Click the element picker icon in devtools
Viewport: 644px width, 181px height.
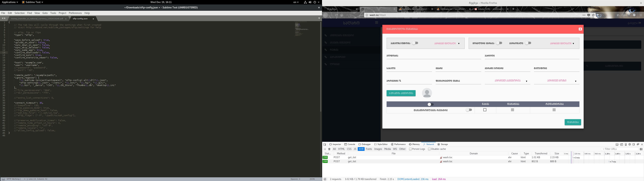pyautogui.click(x=325, y=144)
